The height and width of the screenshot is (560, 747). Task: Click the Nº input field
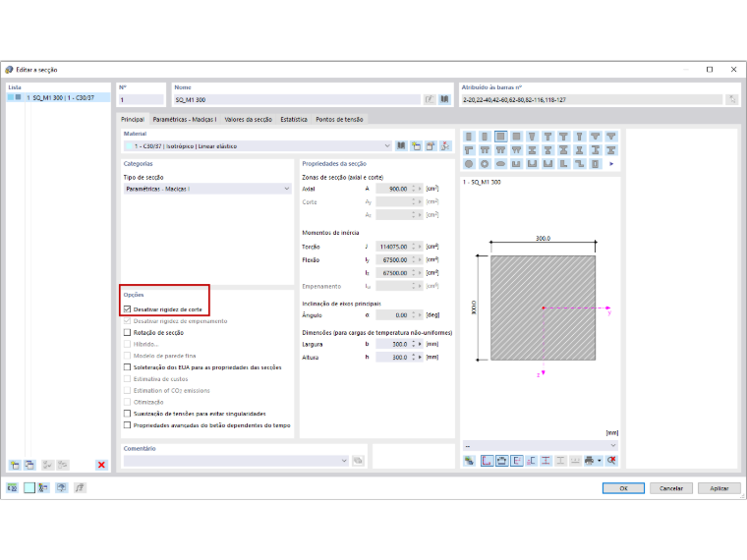tap(141, 99)
